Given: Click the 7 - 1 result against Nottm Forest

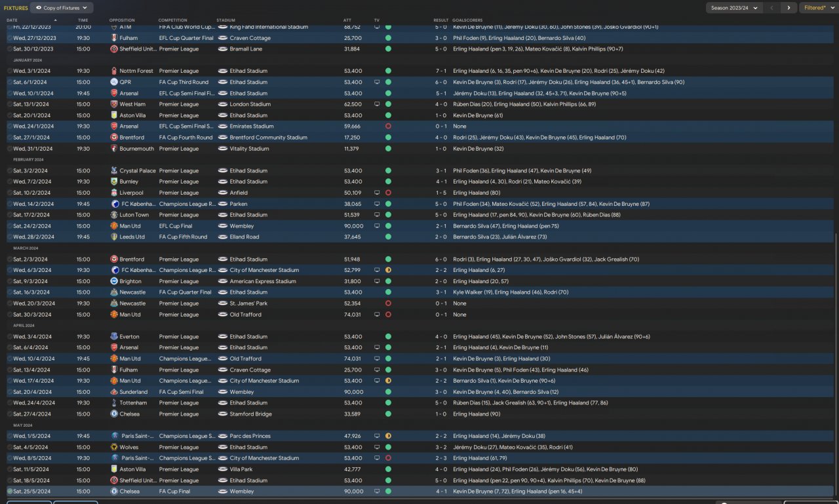Looking at the screenshot, I should 440,71.
